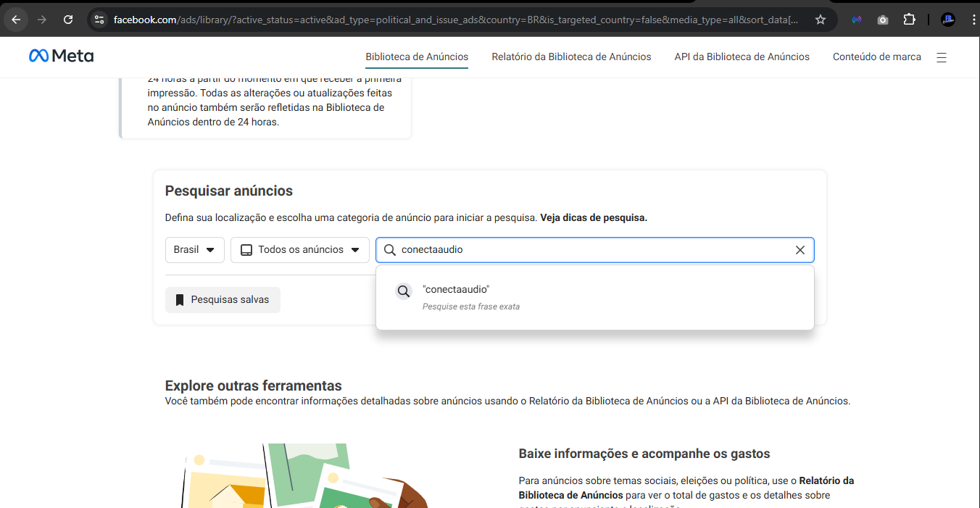This screenshot has height=508, width=980.
Task: Click the magnifier icon in search field
Action: (390, 250)
